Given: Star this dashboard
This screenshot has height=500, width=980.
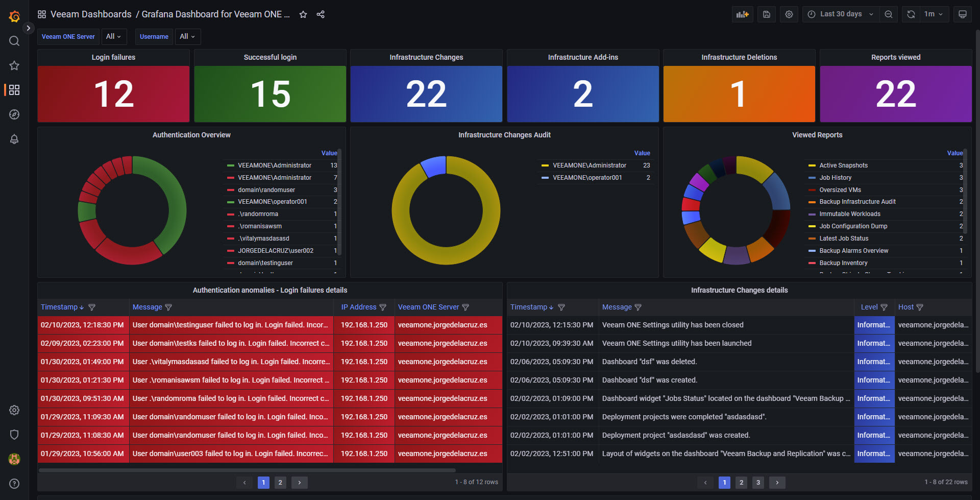Looking at the screenshot, I should 303,14.
